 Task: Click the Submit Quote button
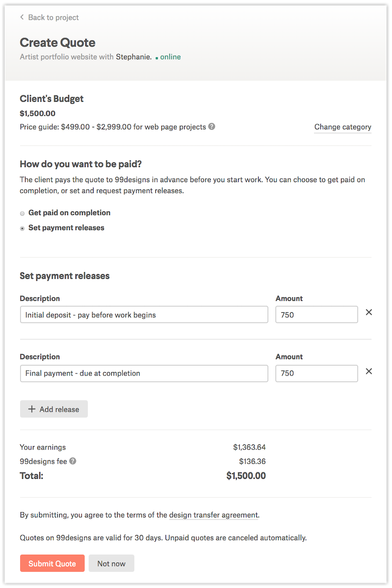(x=52, y=564)
